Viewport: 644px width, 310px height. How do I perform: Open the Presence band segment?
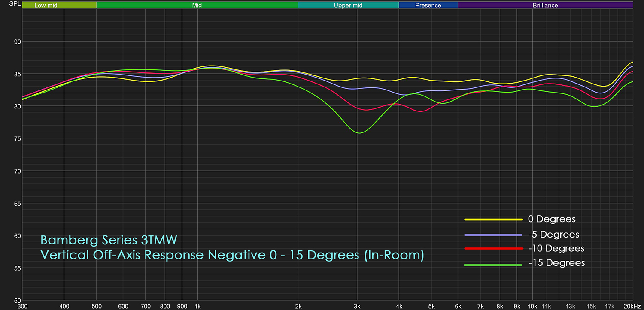[428, 6]
